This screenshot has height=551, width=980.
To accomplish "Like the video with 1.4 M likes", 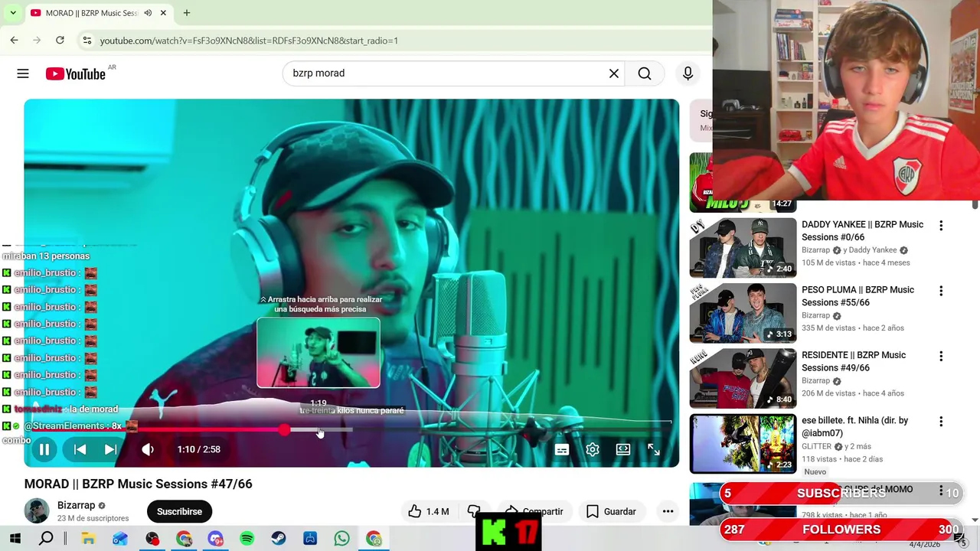I will pyautogui.click(x=428, y=511).
